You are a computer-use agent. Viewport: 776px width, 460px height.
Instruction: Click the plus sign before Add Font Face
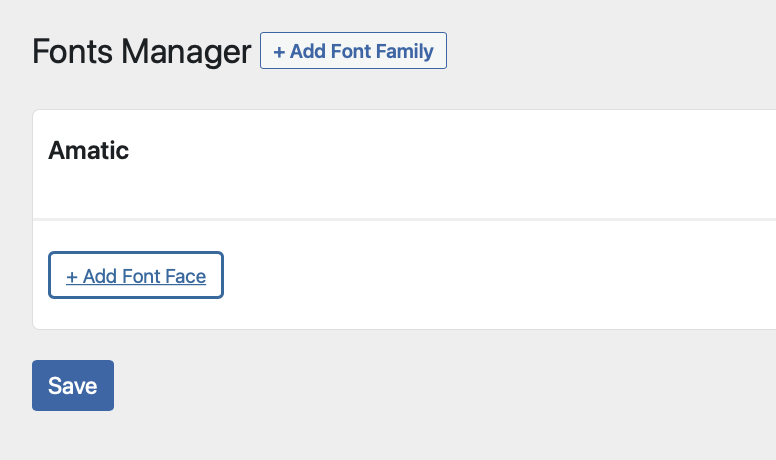pos(72,276)
